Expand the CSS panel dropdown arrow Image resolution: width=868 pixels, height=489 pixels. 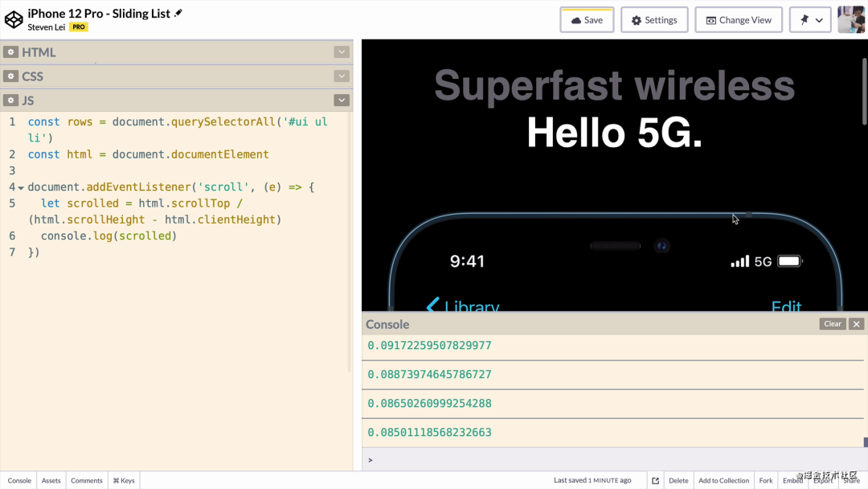pyautogui.click(x=342, y=76)
